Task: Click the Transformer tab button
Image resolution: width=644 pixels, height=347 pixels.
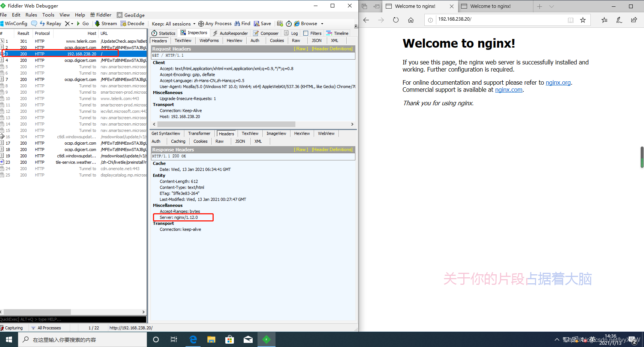Action: click(x=199, y=133)
